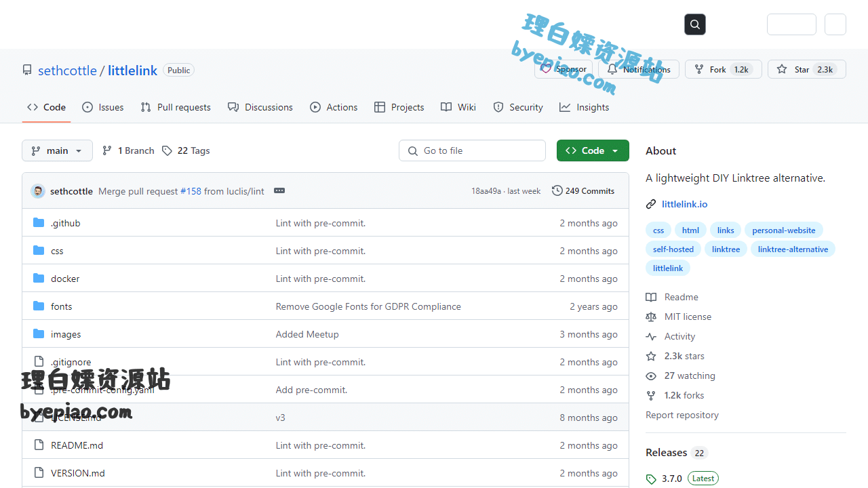Select the personal-website topic tag
This screenshot has width=868, height=488.
coord(784,230)
